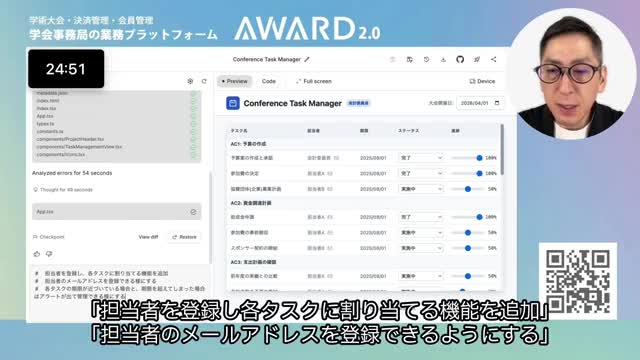The image size is (640, 360).
Task: Open status dropdown for 前年度の実績との比較 row
Action: (421, 276)
